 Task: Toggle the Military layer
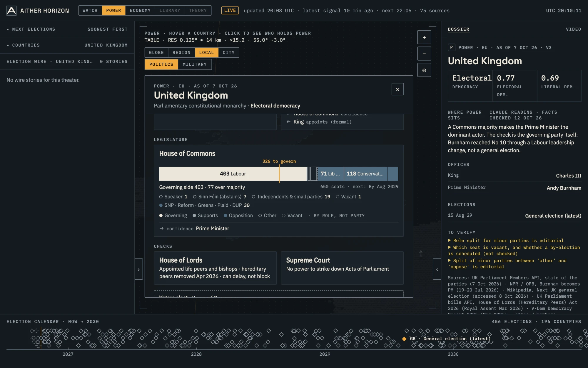[195, 64]
